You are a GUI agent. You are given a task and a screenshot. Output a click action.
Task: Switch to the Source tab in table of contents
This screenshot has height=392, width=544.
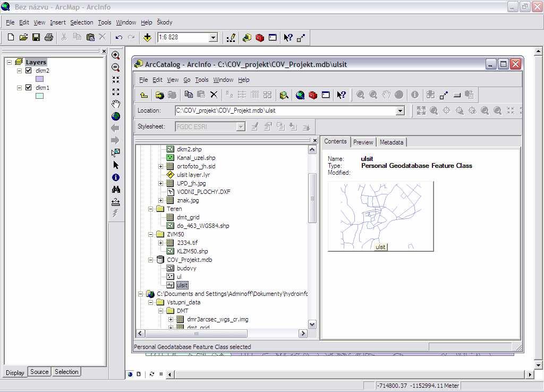click(39, 372)
